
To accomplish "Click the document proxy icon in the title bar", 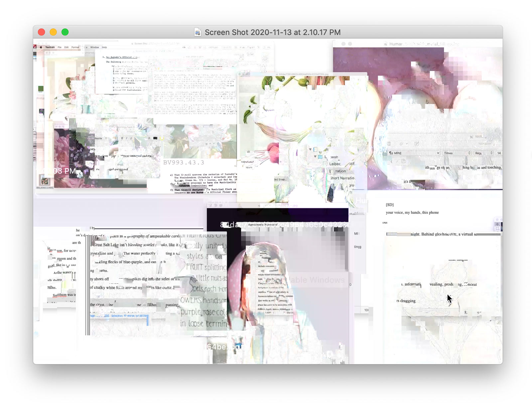I will (198, 32).
